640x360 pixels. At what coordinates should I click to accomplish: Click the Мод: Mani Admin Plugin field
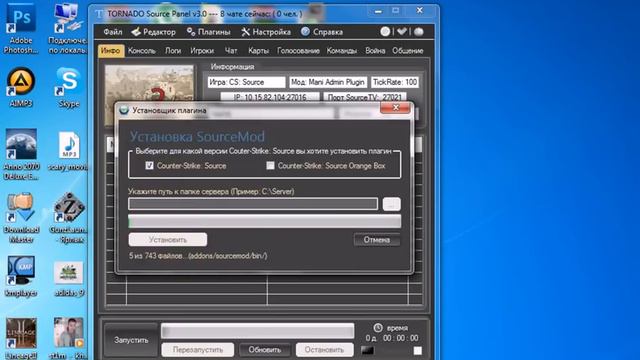328,82
